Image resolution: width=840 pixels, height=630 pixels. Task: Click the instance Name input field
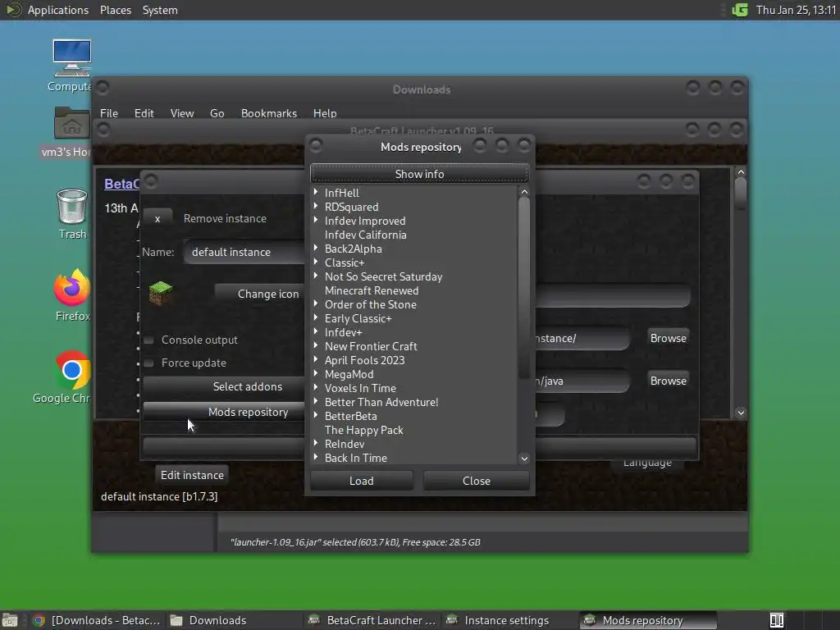point(244,252)
